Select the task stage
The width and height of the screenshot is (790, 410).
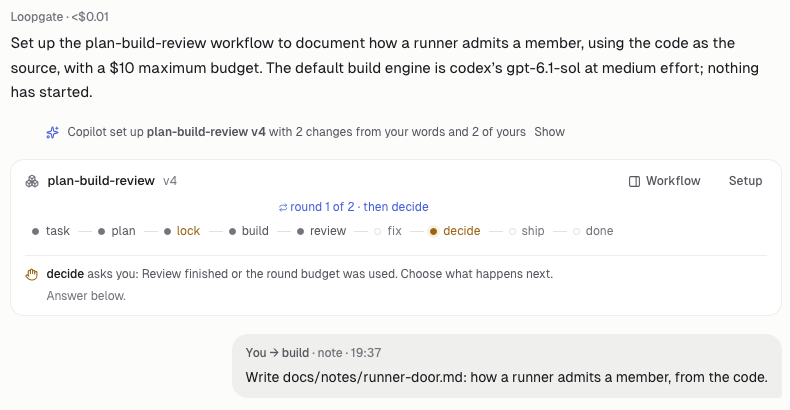pyautogui.click(x=51, y=231)
